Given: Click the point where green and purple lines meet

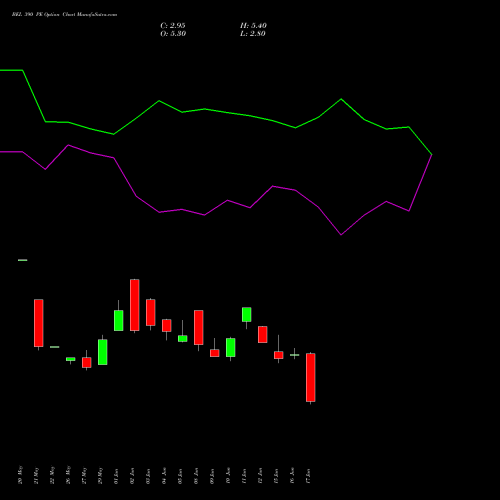Looking at the screenshot, I should tap(432, 155).
